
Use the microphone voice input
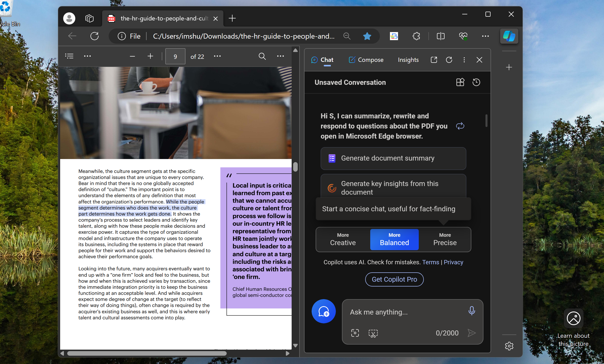(x=472, y=311)
